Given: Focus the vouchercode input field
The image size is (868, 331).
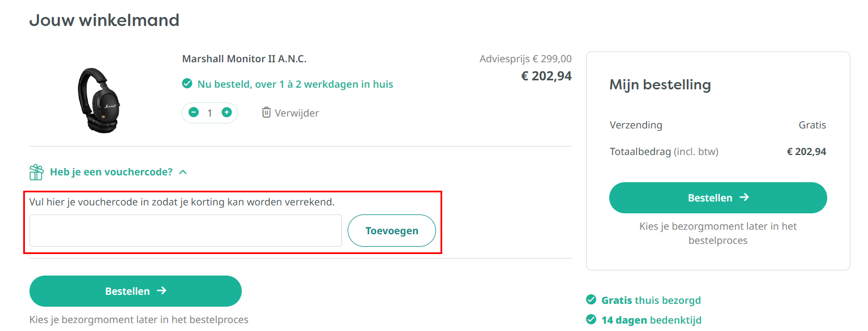Looking at the screenshot, I should [x=186, y=230].
